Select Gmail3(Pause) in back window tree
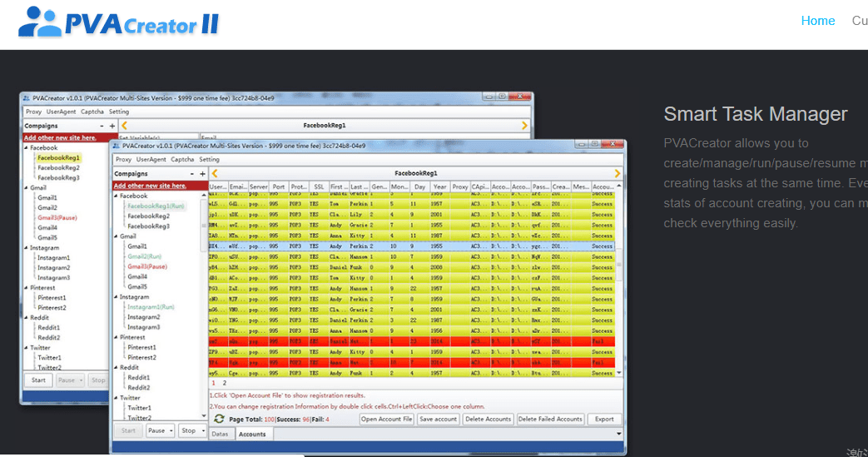 [57, 218]
